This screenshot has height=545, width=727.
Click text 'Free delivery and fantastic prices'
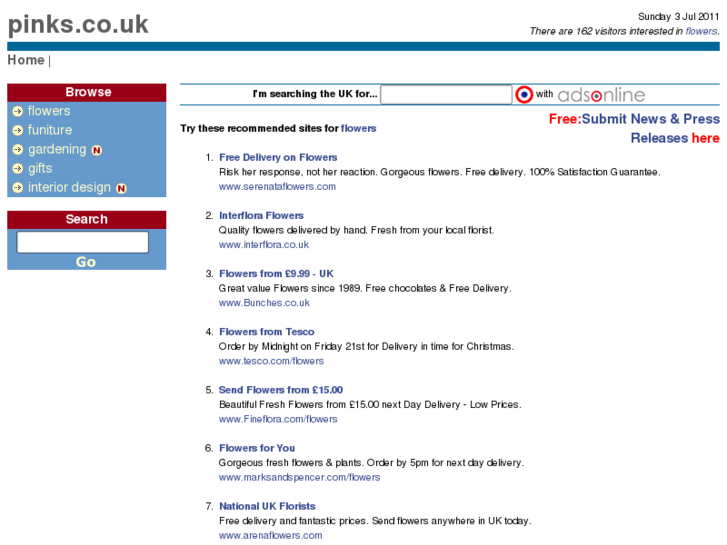pyautogui.click(x=293, y=521)
